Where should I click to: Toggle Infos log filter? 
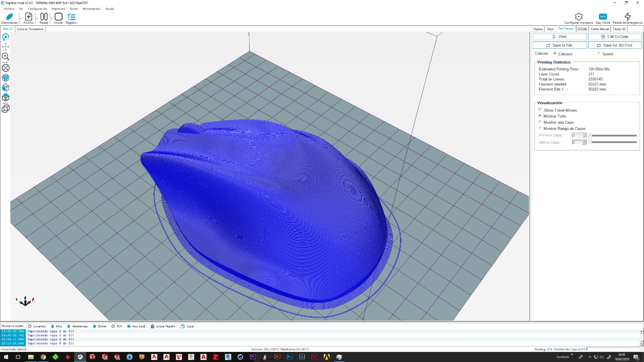[x=53, y=326]
